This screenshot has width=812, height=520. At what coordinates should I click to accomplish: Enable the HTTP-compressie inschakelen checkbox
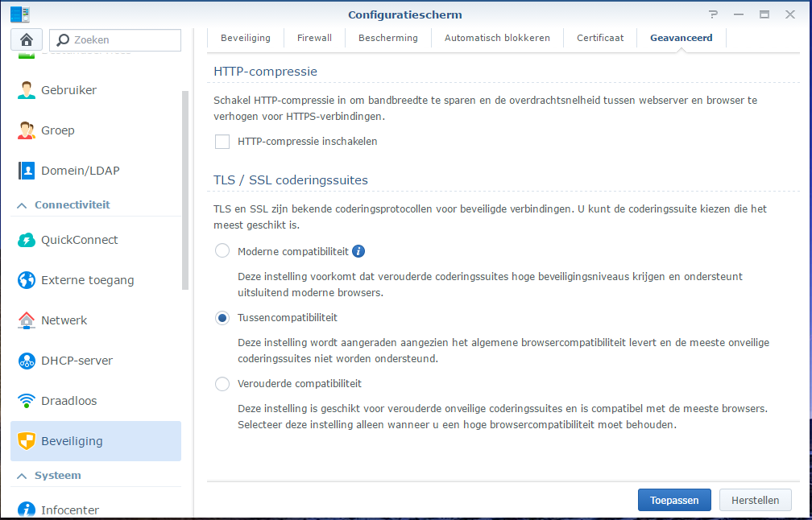click(222, 142)
